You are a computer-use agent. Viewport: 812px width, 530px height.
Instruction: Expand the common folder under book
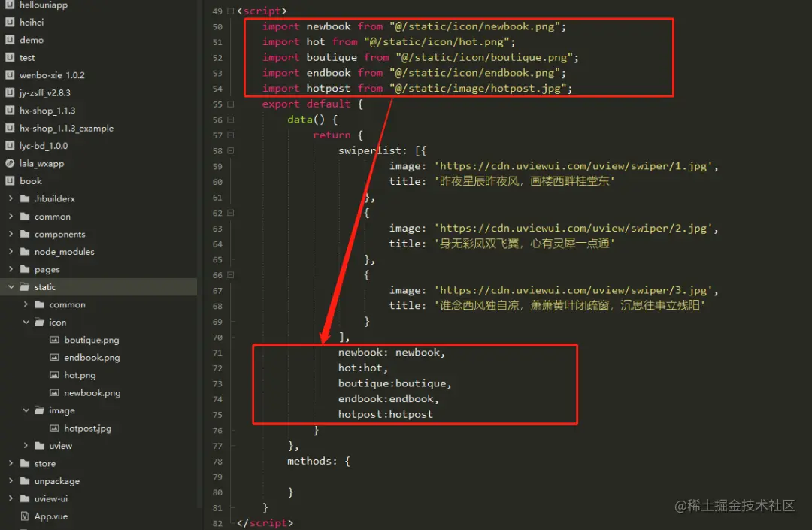click(11, 216)
